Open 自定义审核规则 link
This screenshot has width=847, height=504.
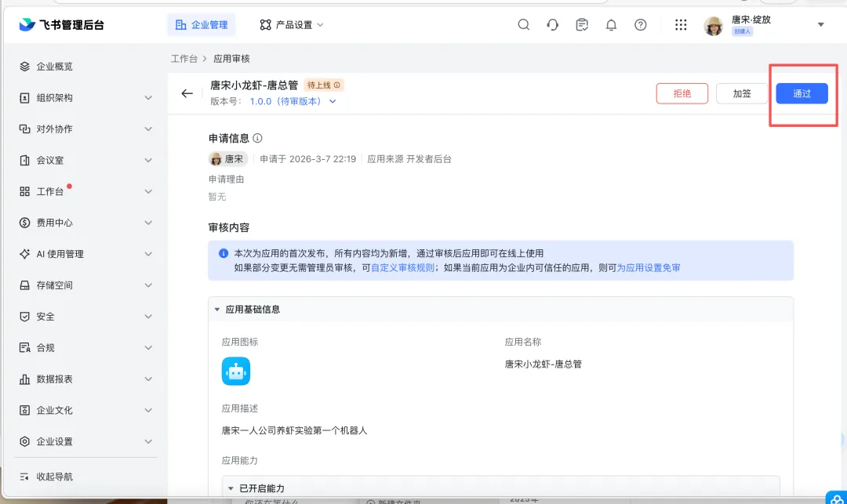tap(402, 267)
